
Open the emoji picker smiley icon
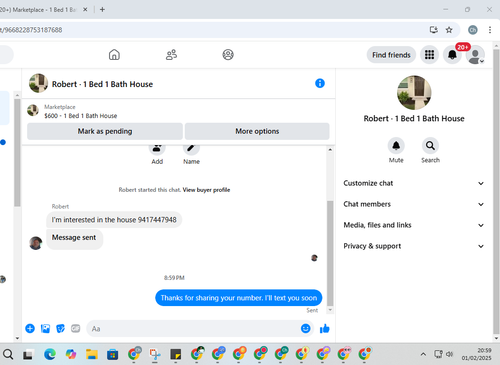(305, 329)
